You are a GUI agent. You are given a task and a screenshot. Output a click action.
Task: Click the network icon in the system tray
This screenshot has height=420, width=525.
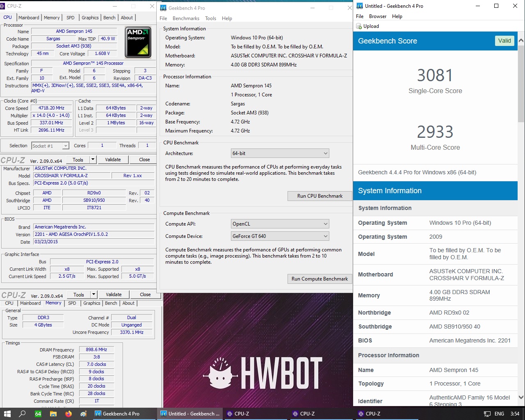487,413
